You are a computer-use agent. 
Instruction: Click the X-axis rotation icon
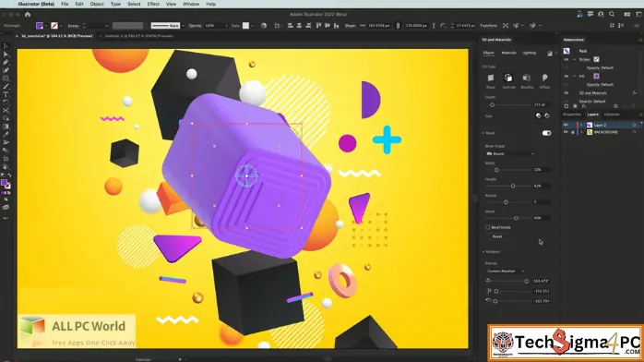488,281
